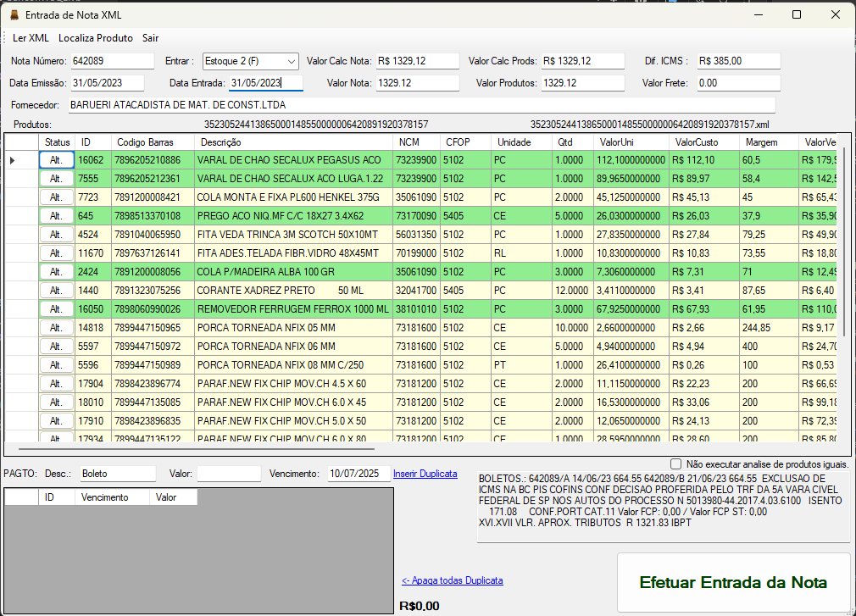Screen dimensions: 856x616
Task: Click the application icon in title bar
Action: (x=13, y=14)
